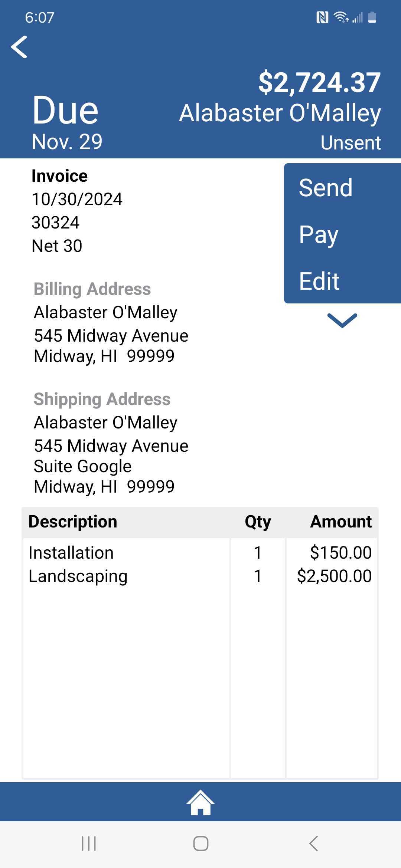Tap Android recent apps button
Screen dimensions: 401x868
coord(89,844)
